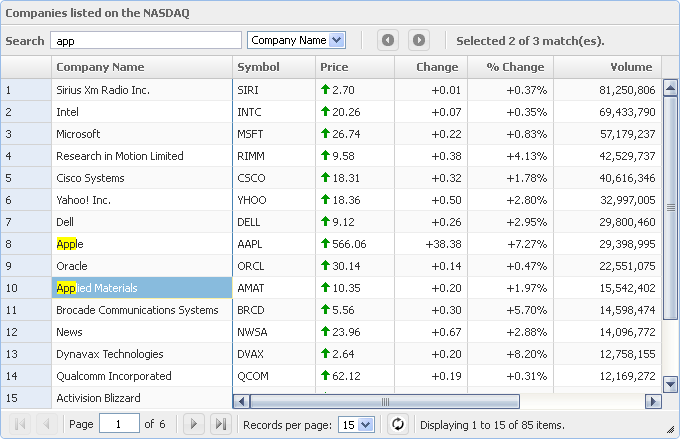The width and height of the screenshot is (680, 439).
Task: Go to the previous page
Action: 45,424
